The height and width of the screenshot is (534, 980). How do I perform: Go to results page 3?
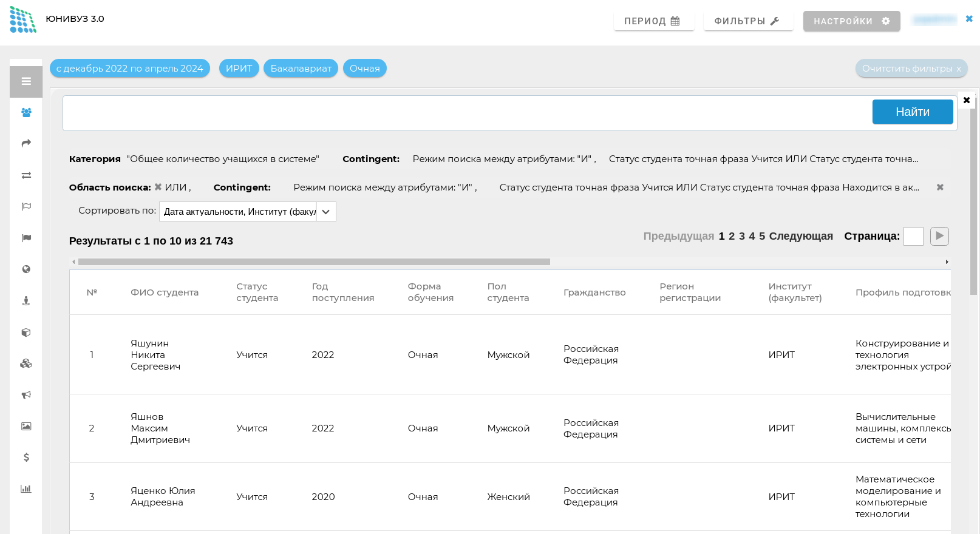[x=742, y=236]
